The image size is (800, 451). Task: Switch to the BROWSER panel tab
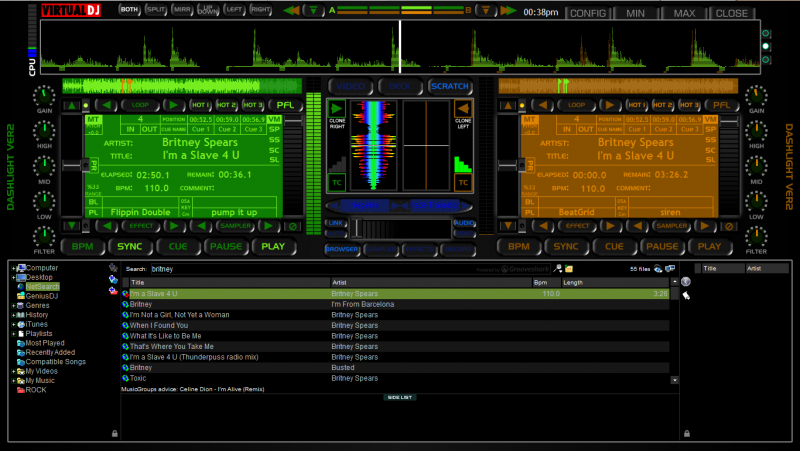tap(341, 249)
